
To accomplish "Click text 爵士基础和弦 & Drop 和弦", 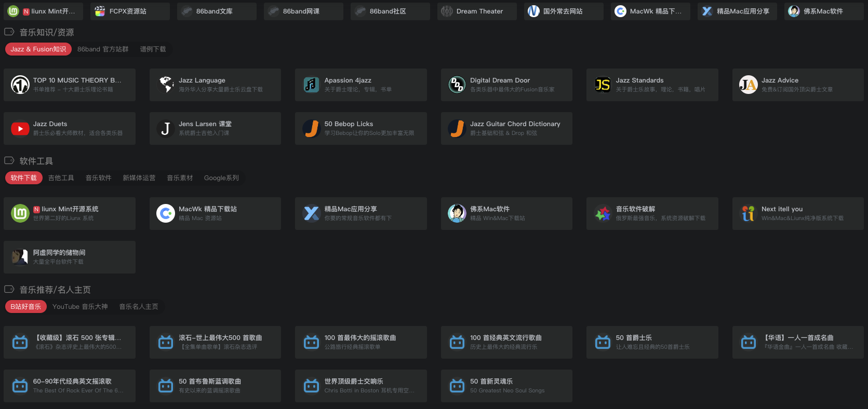I will 504,133.
